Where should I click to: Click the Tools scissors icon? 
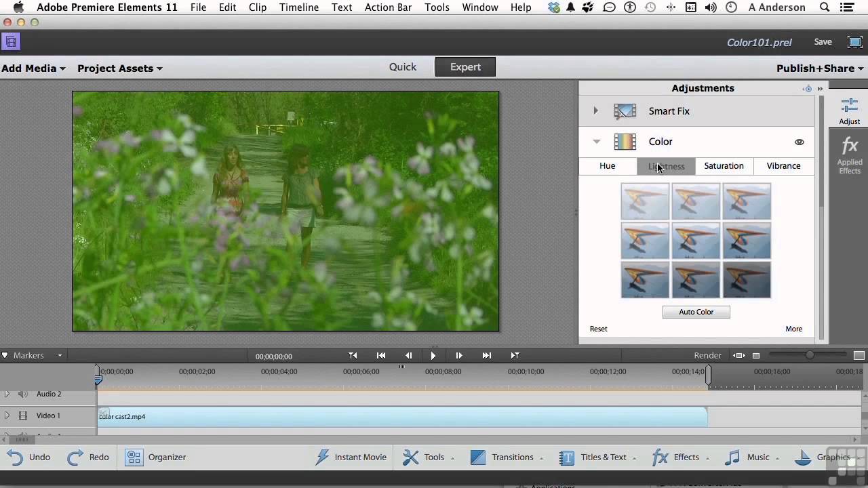click(411, 457)
